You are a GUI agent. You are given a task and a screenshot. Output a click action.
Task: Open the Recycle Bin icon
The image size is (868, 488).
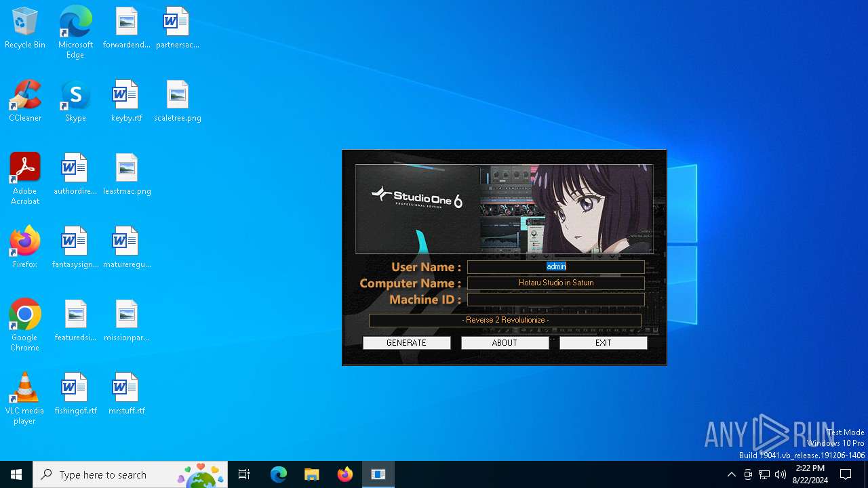25,28
